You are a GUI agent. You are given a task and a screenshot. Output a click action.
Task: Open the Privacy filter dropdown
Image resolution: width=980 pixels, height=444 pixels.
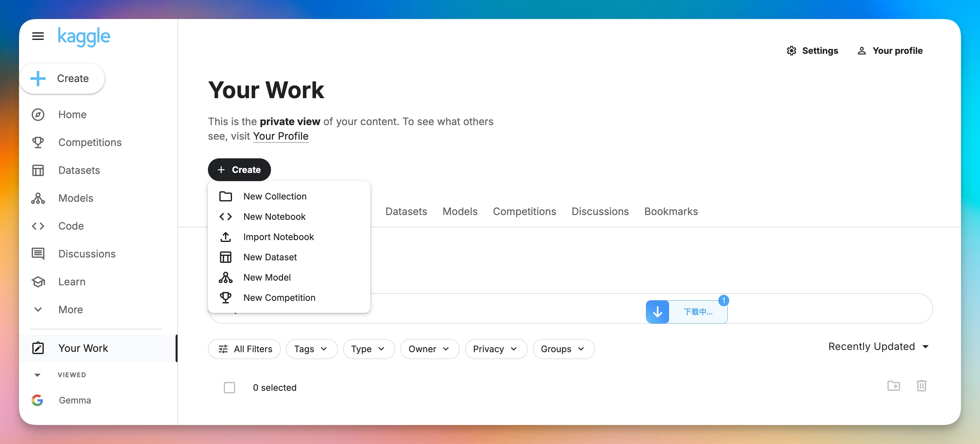point(495,349)
